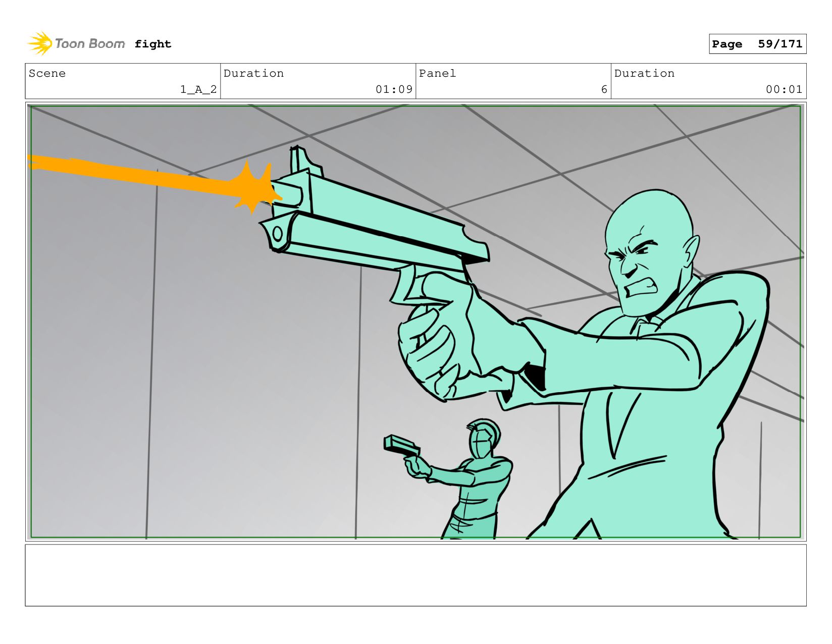Select the panel number '6'
Screen dimensions: 832x644
(x=604, y=89)
